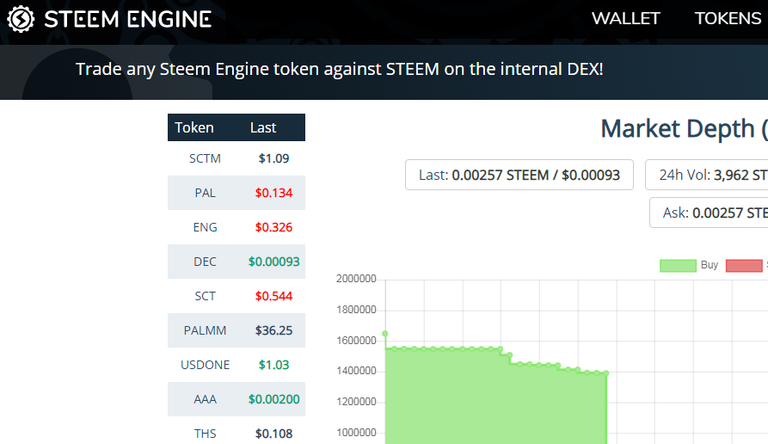Click the banner text about internal DEX
768x444 pixels.
pos(339,69)
